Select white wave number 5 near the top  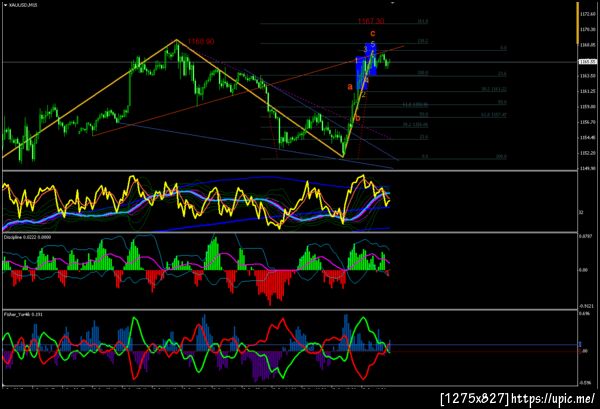point(372,44)
